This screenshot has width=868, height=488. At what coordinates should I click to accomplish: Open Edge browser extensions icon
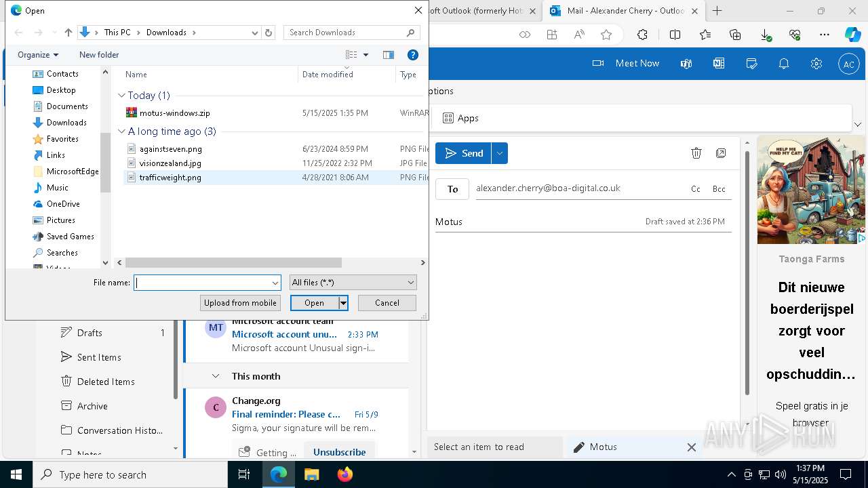642,35
